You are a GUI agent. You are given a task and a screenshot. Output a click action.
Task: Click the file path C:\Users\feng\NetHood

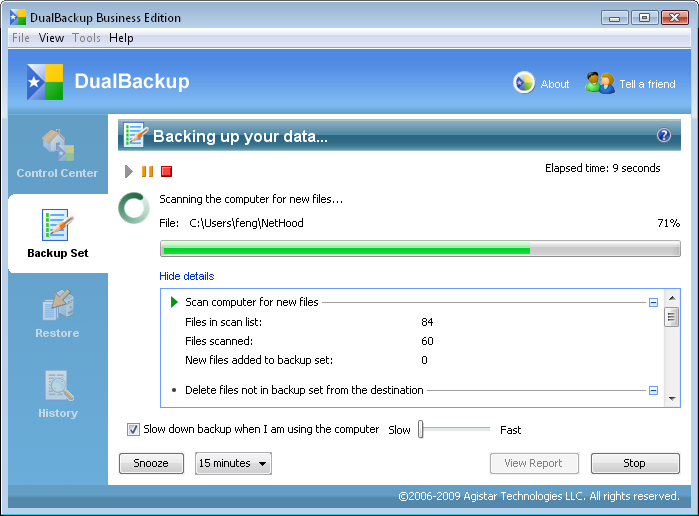(x=246, y=223)
